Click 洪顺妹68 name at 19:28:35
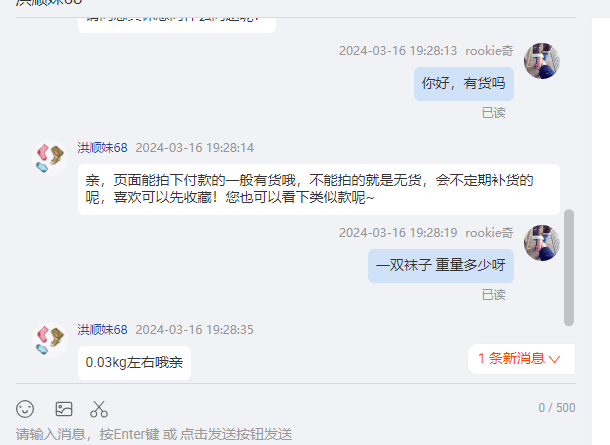The height and width of the screenshot is (445, 610). [x=102, y=330]
